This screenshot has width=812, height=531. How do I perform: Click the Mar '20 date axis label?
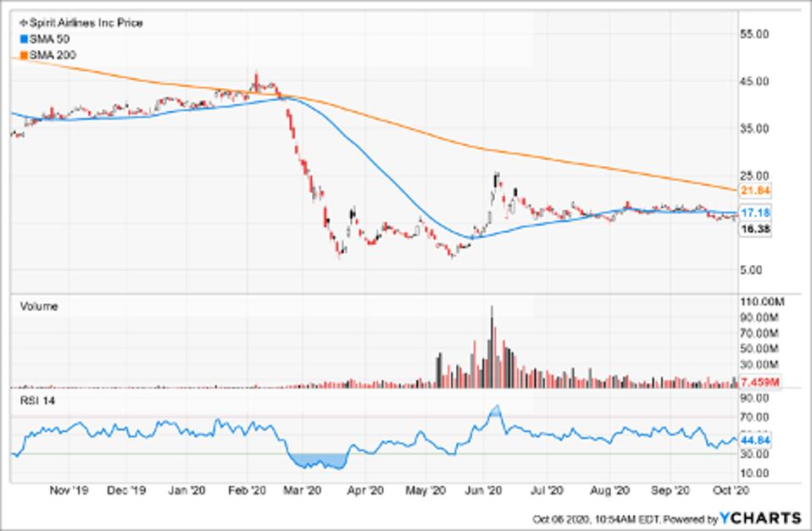click(301, 490)
